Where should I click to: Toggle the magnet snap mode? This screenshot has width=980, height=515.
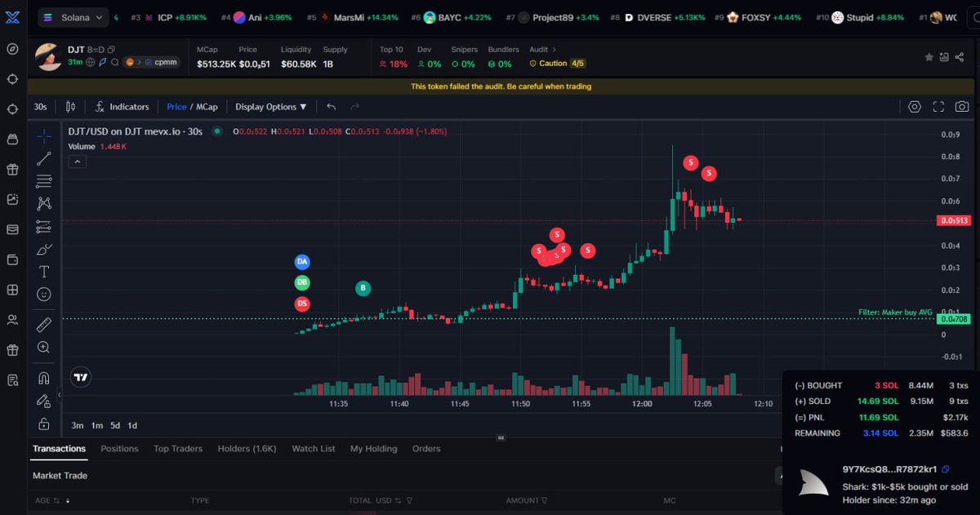(x=44, y=379)
